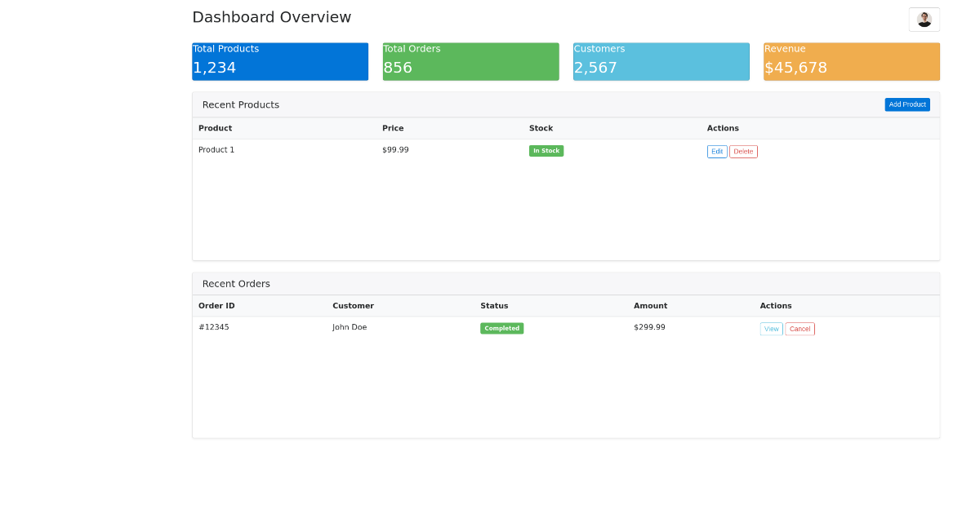980x514 pixels.
Task: Click the Customers stat card showing 2,567
Action: (x=661, y=61)
